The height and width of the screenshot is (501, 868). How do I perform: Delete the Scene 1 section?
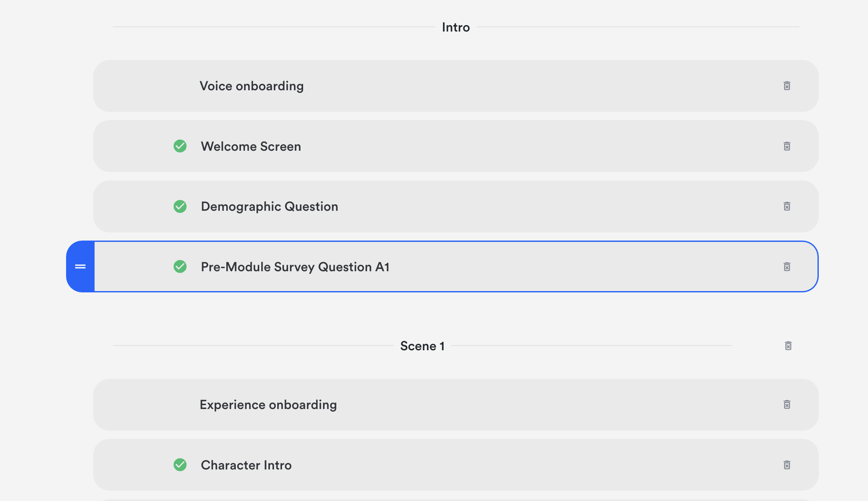(x=788, y=346)
